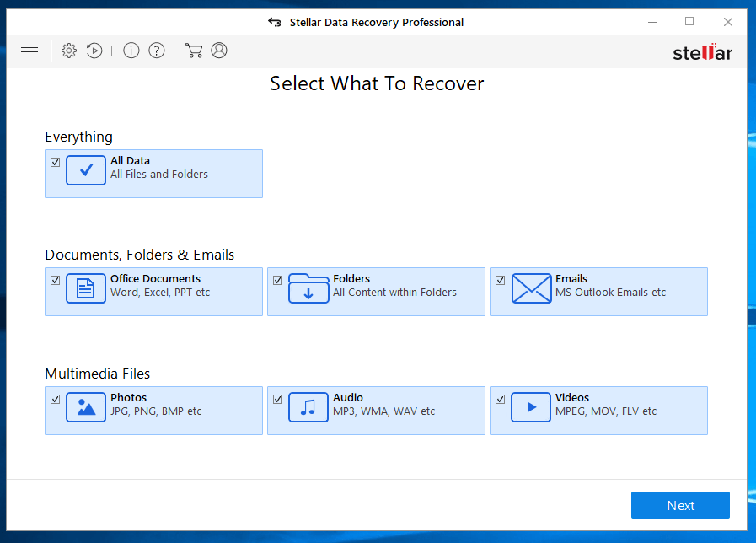The image size is (756, 543).
Task: Click the resume recovery icon
Action: click(x=94, y=51)
